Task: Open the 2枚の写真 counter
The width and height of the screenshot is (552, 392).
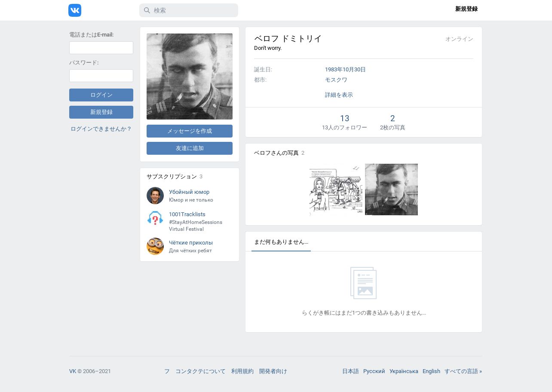Action: tap(393, 122)
